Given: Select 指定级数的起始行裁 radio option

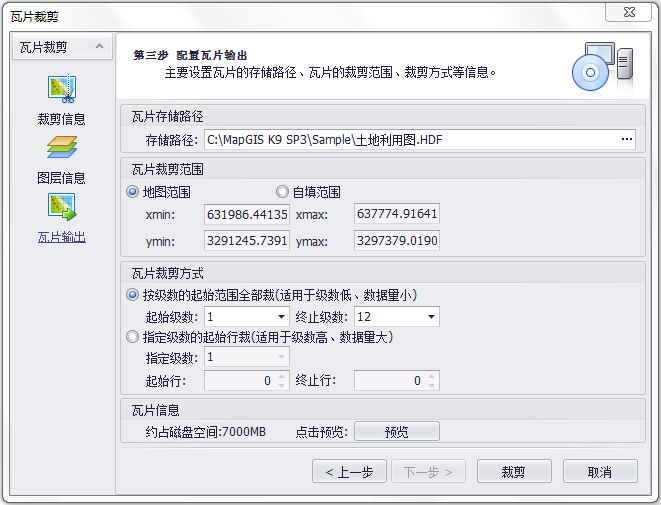Looking at the screenshot, I should 132,337.
